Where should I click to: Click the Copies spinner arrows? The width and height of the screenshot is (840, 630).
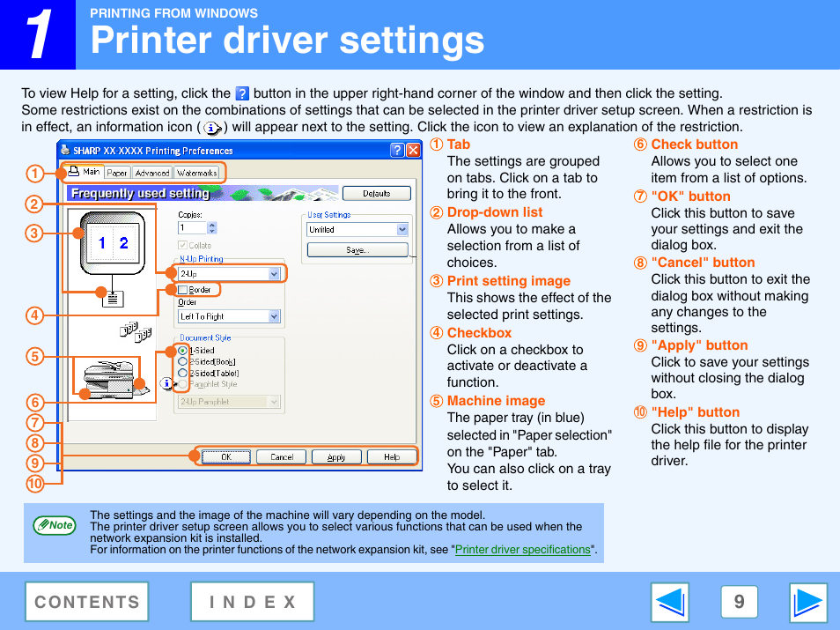[212, 228]
